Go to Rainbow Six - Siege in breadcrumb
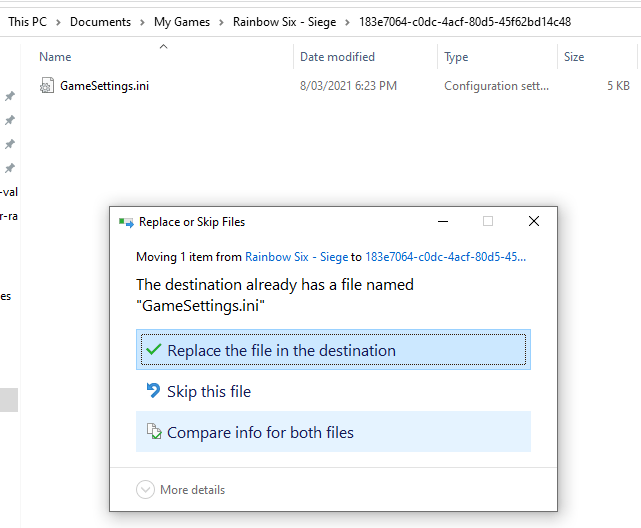641x528 pixels. pyautogui.click(x=285, y=22)
